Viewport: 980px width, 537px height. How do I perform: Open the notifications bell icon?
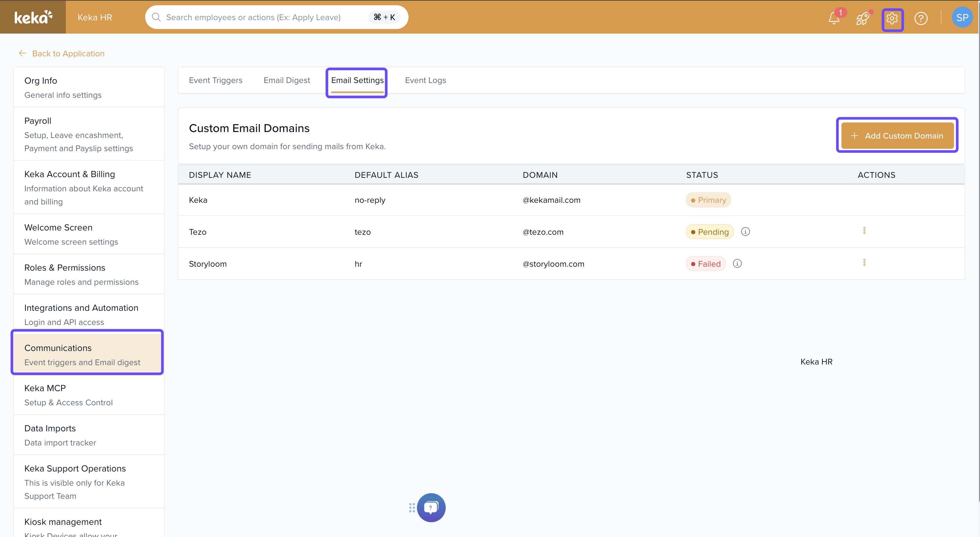tap(834, 17)
